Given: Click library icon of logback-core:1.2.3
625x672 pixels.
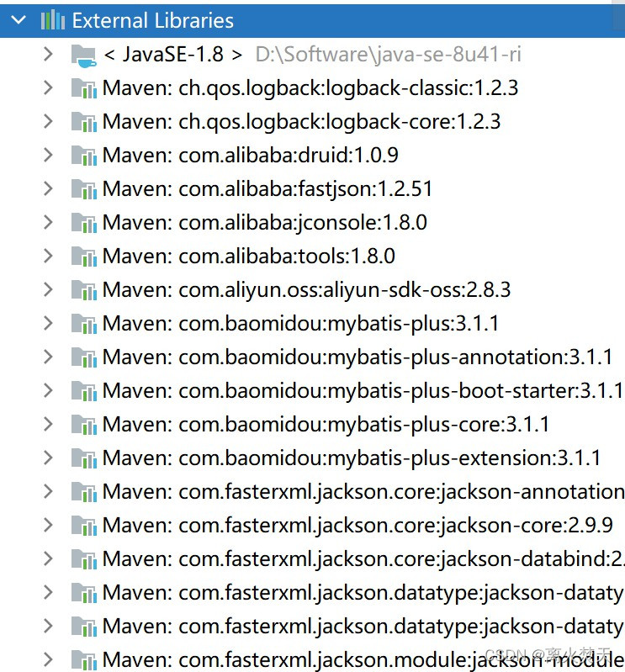Looking at the screenshot, I should pyautogui.click(x=84, y=122).
